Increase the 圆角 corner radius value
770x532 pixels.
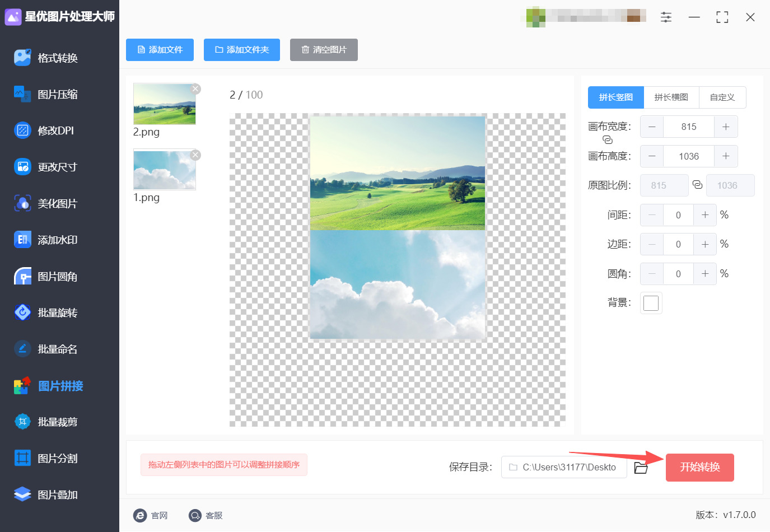[705, 274]
